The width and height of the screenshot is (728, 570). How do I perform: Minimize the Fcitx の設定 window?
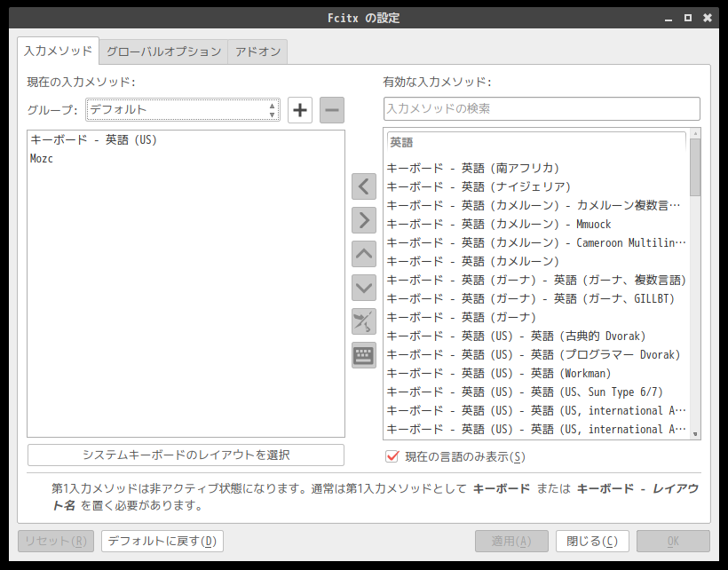(x=669, y=18)
